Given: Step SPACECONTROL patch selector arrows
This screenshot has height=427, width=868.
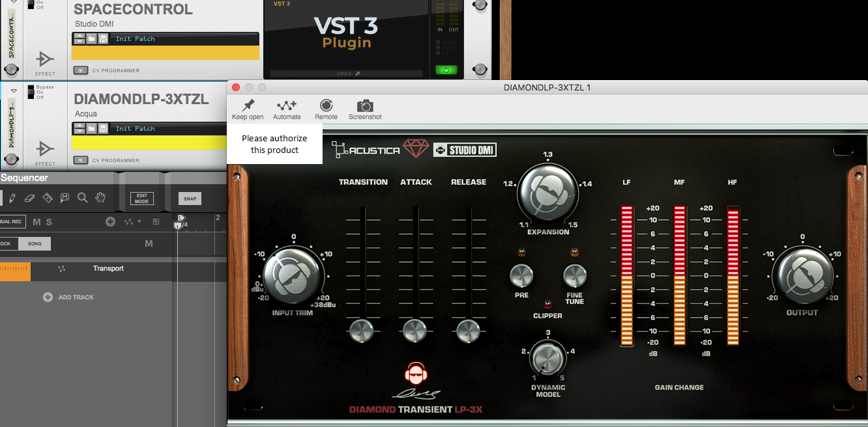Looking at the screenshot, I should point(80,39).
